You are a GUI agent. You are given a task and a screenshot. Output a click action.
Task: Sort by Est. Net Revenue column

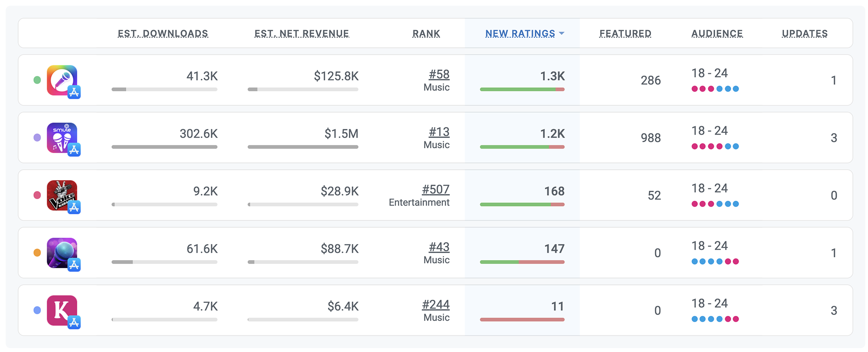click(x=302, y=33)
